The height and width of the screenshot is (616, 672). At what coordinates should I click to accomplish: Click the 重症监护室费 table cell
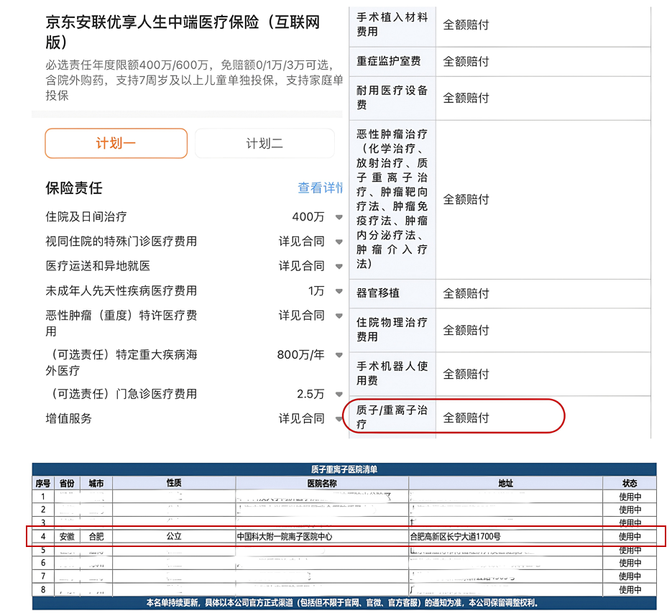coord(392,61)
